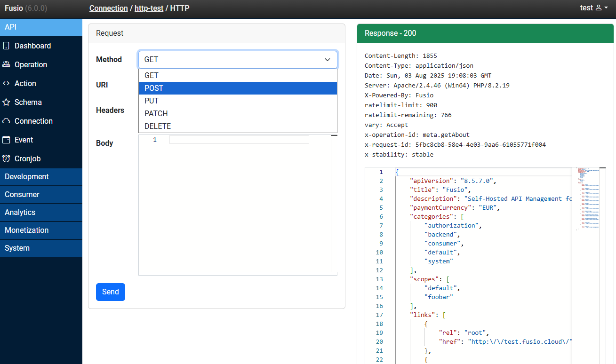Expand the Consumer sidebar section
Screen dimensions: 616x364
tap(41, 195)
